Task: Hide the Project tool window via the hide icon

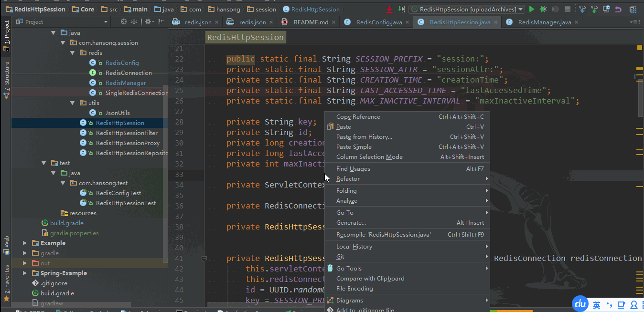Action: 161,22
